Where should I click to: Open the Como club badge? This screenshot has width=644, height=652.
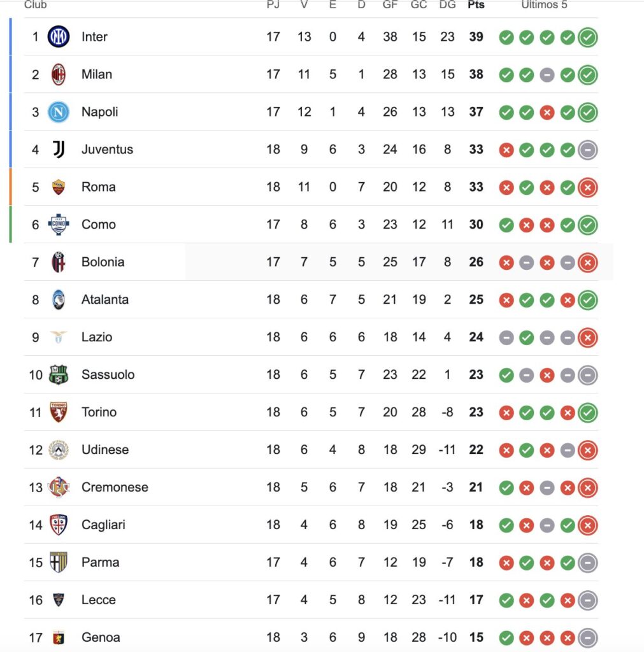tap(59, 225)
